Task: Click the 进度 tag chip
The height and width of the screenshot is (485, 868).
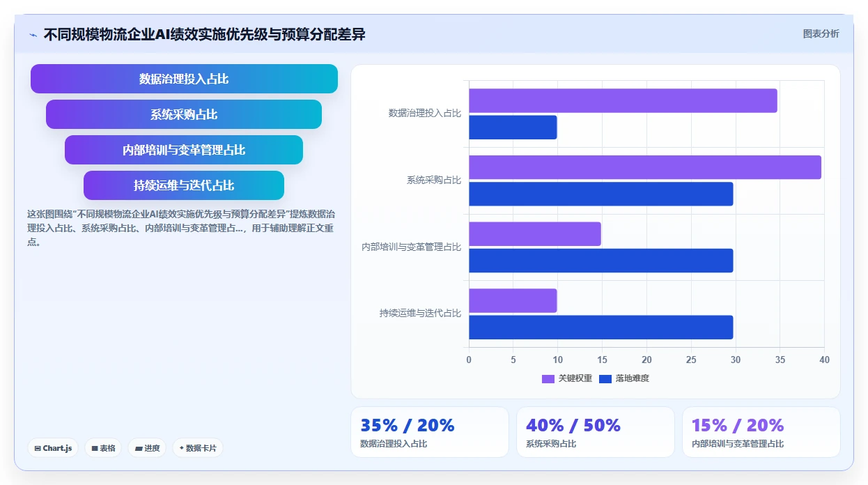Action: coord(147,448)
